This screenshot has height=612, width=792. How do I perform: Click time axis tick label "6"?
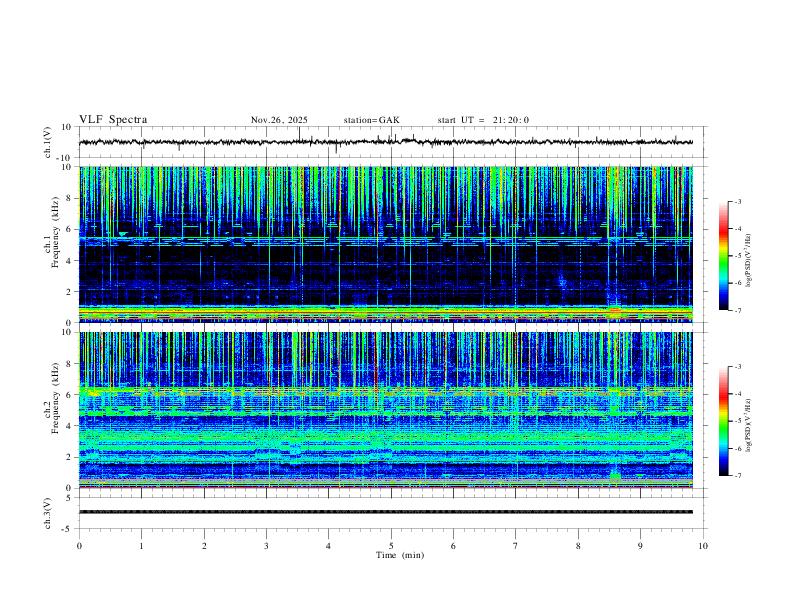tap(453, 546)
